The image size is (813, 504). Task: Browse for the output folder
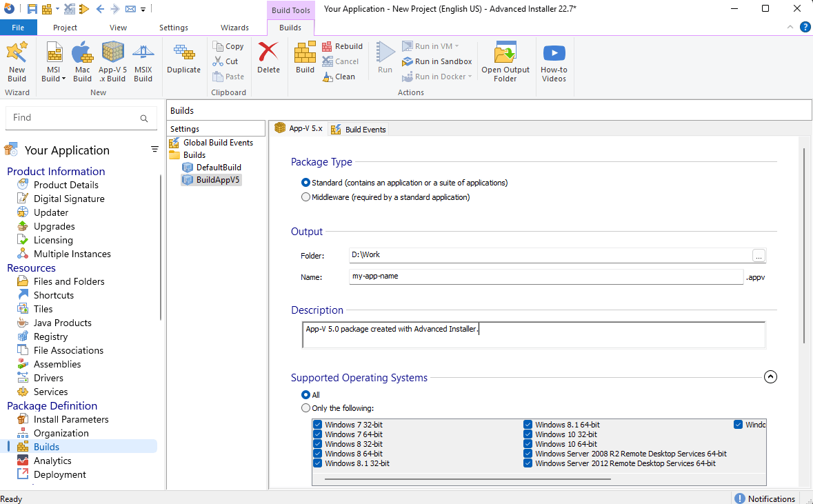coord(759,255)
